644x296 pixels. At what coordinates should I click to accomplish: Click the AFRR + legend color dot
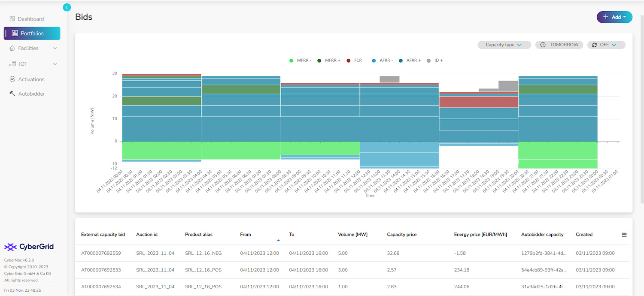tap(401, 60)
